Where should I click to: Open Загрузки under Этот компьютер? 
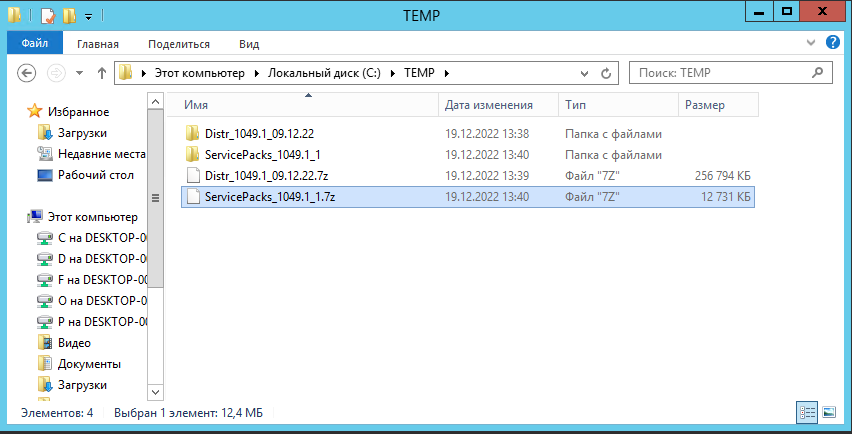82,385
